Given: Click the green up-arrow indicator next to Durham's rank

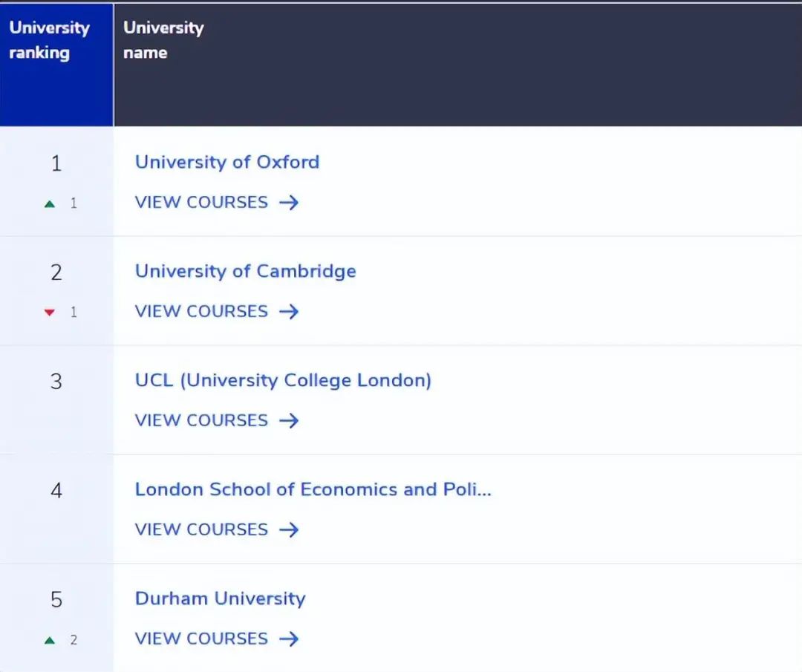Looking at the screenshot, I should pos(49,639).
